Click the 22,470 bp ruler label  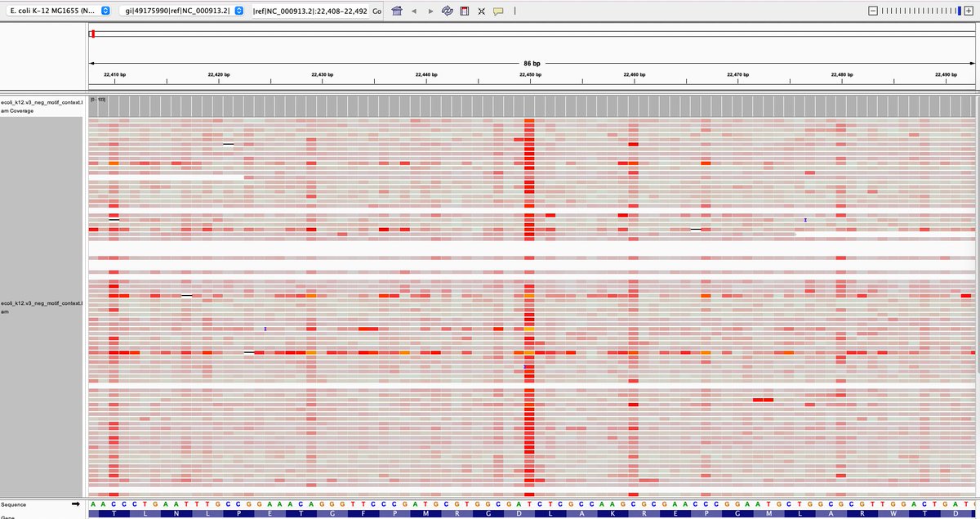tap(738, 74)
